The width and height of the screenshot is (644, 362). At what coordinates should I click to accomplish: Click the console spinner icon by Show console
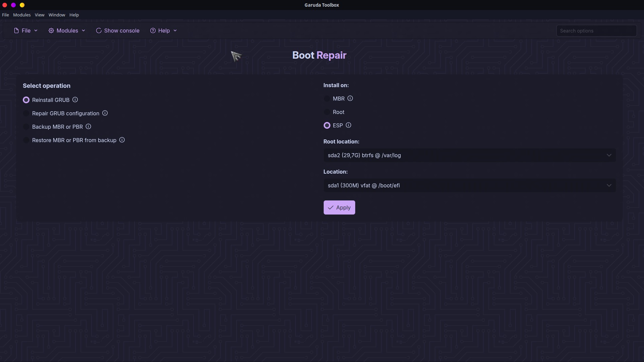99,31
